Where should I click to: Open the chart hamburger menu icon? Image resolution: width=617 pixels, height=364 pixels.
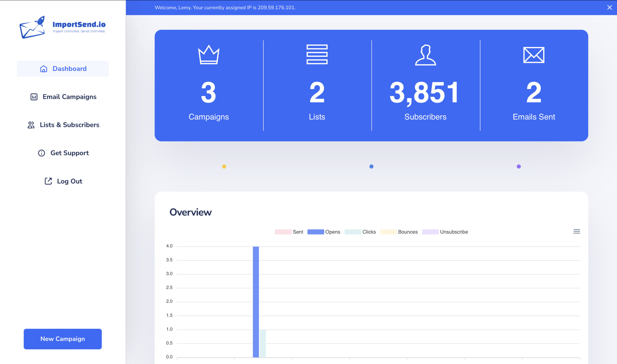(577, 231)
